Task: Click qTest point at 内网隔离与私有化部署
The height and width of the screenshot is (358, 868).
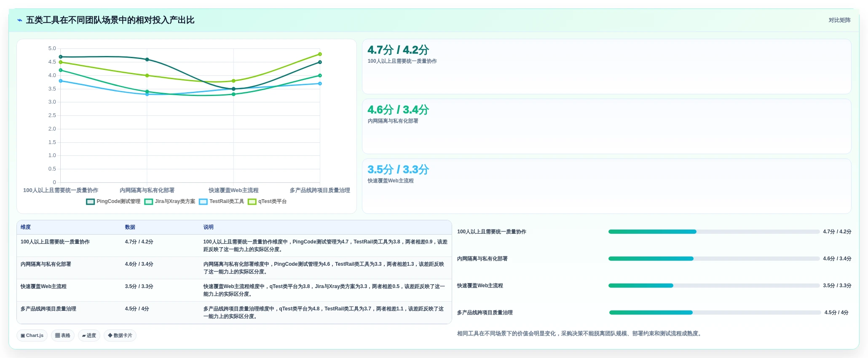Action: pos(147,75)
